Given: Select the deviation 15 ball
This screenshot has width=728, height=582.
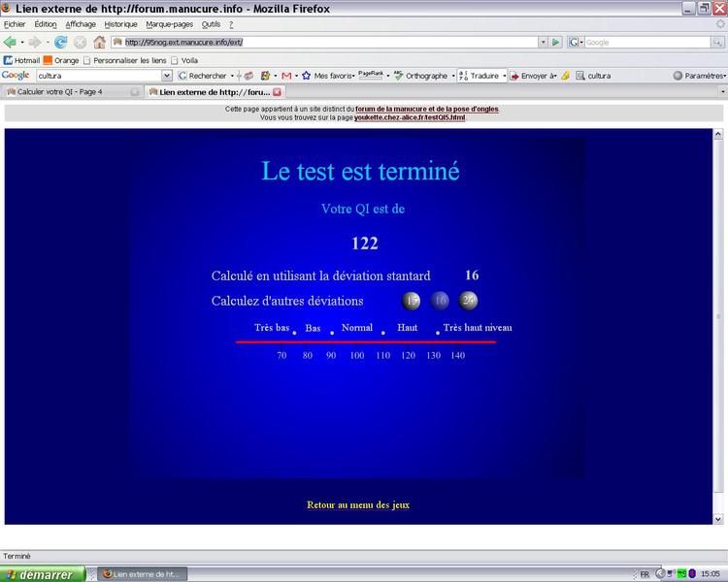Looking at the screenshot, I should tap(412, 301).
